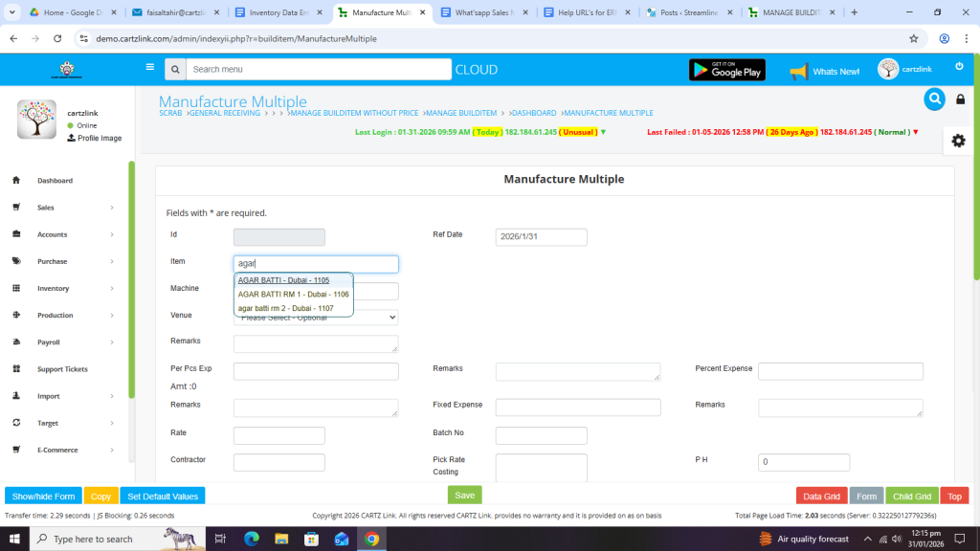Open the settings gear icon
This screenshot has height=551, width=980.
tap(958, 141)
